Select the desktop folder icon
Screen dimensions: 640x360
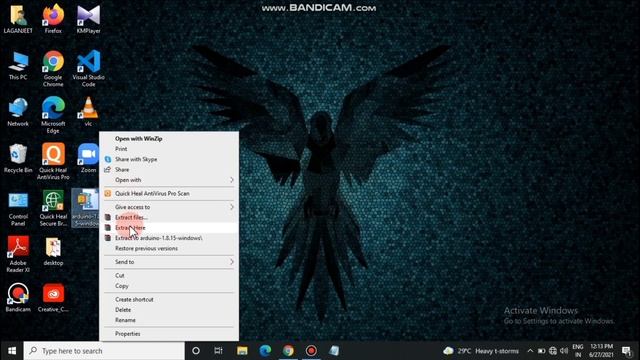pyautogui.click(x=53, y=251)
